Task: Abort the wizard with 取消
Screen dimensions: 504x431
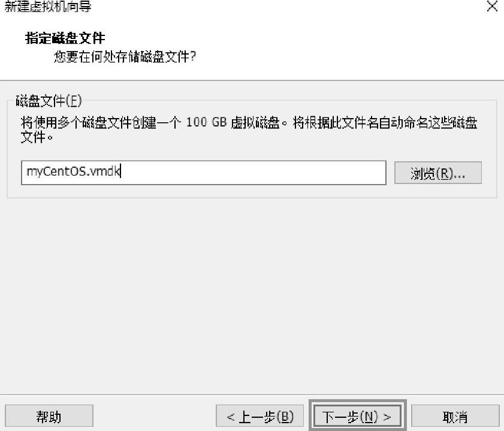Action: [455, 416]
